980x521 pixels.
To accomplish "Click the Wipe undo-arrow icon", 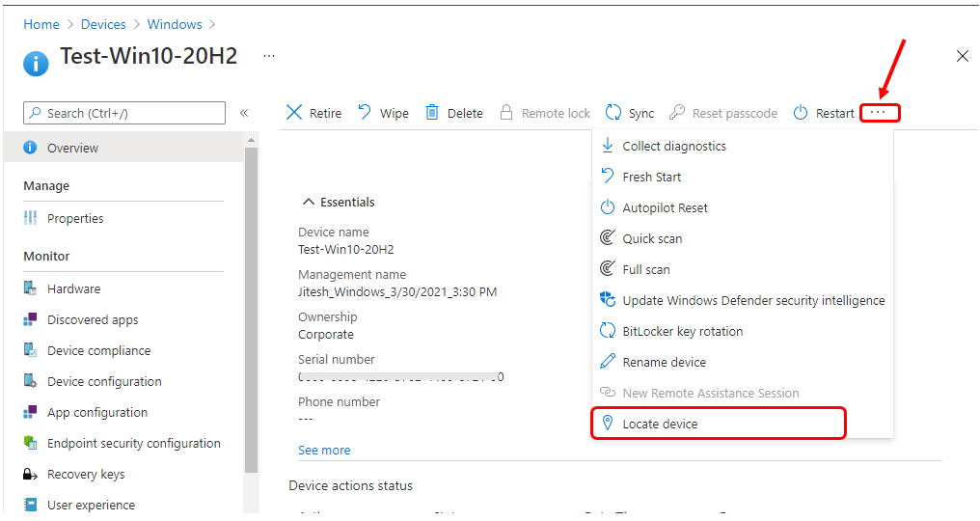I will pos(365,113).
